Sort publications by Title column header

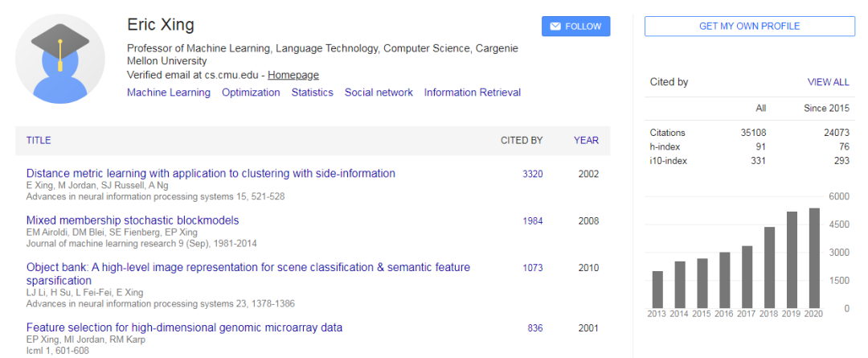tap(39, 140)
